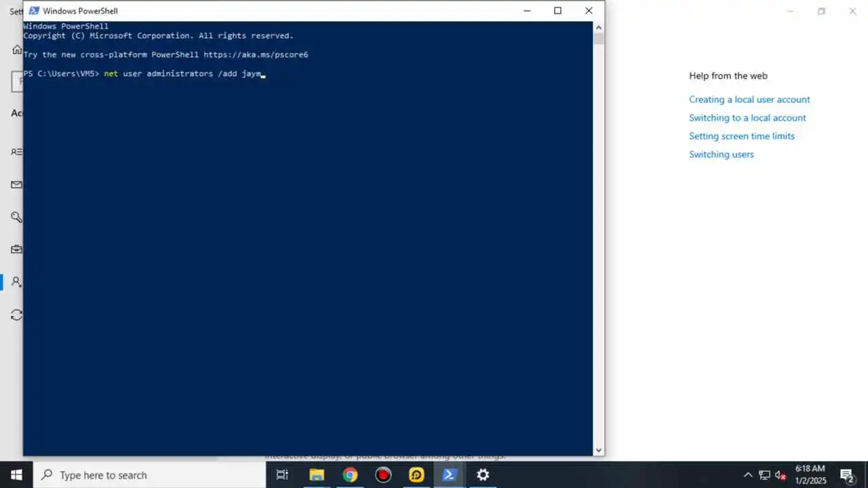
Task: Close the Windows PowerShell window
Action: (x=589, y=11)
